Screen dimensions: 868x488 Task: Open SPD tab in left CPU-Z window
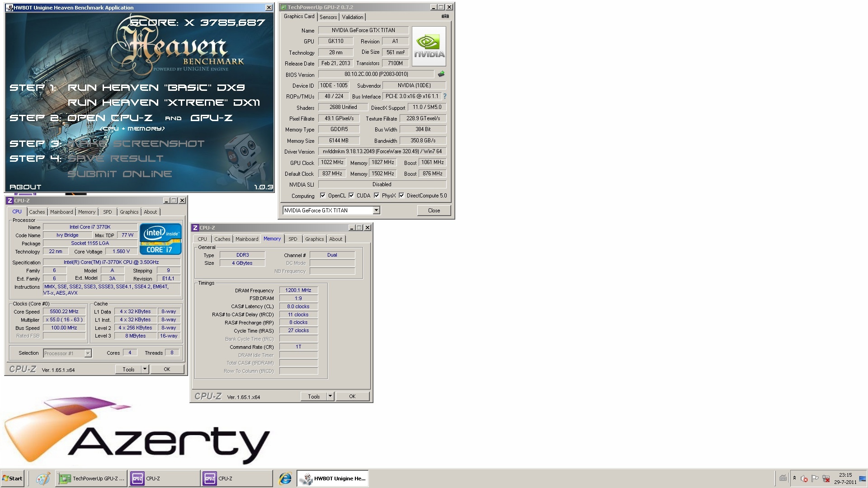[x=108, y=212]
